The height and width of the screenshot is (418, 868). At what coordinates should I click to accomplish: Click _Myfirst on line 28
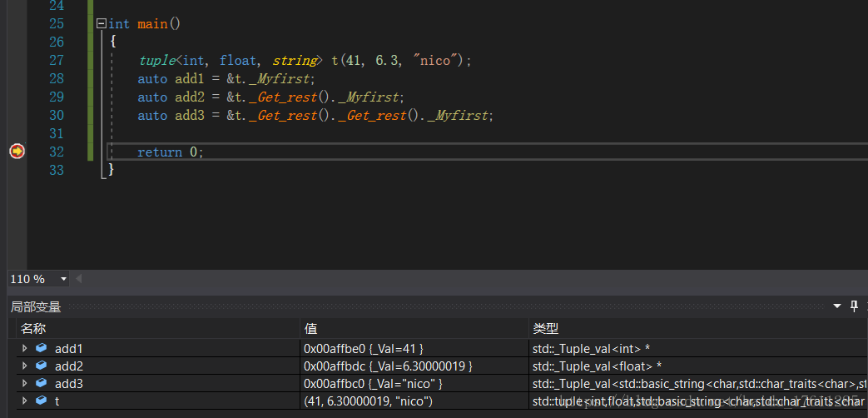pyautogui.click(x=280, y=78)
